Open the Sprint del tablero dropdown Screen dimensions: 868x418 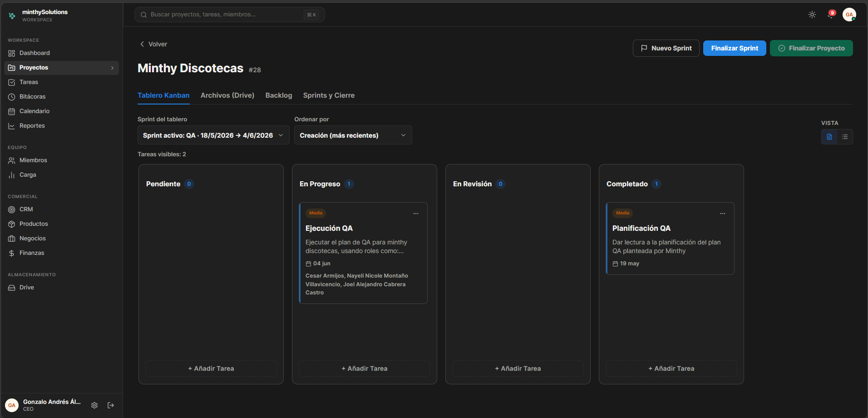213,135
